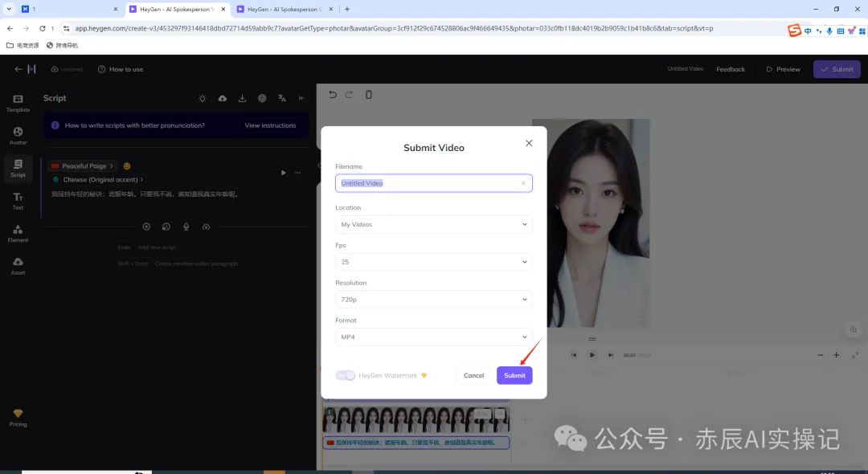868x474 pixels.
Task: Switch to second HeyGen browser tab
Action: 285,10
